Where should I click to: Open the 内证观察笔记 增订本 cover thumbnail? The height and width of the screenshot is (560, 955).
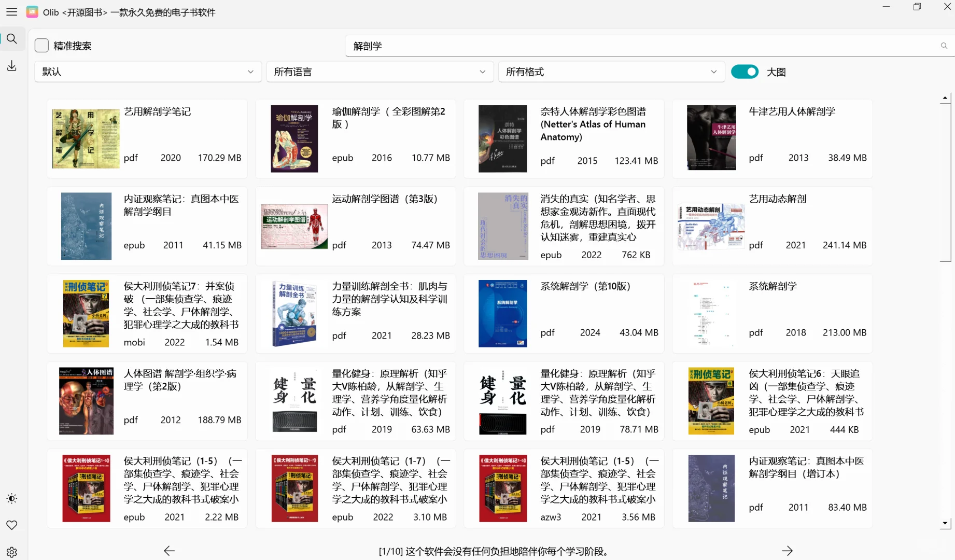(711, 488)
